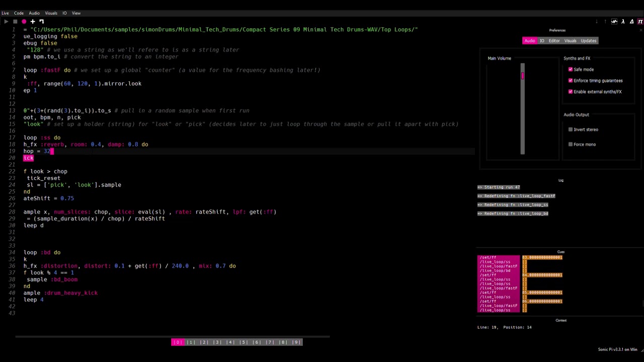Toggle Preferences with the pi icon

coord(640,22)
